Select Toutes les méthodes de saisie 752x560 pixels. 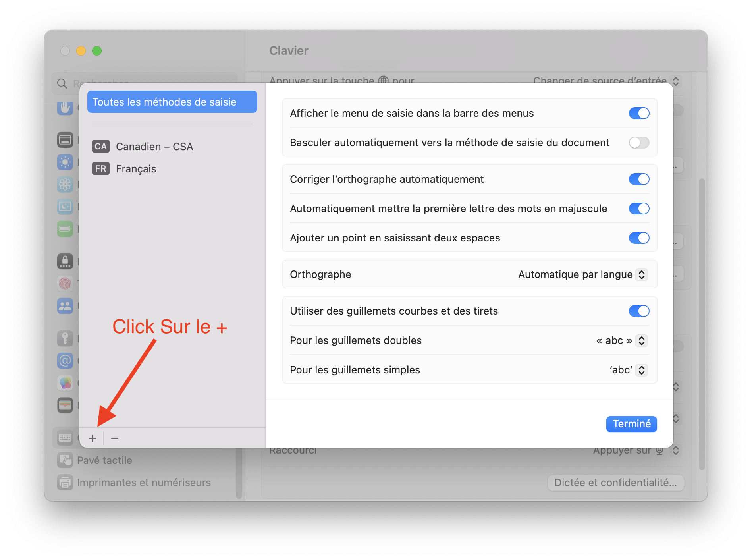(x=172, y=102)
